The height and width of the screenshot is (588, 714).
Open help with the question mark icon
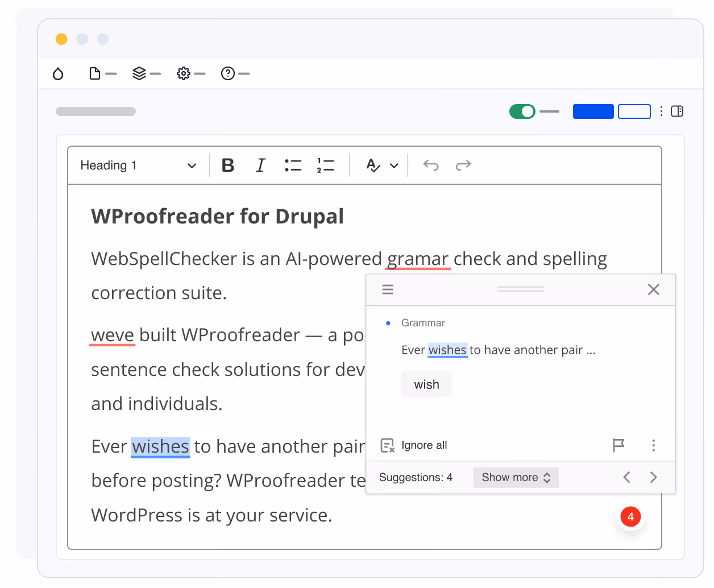click(x=228, y=73)
